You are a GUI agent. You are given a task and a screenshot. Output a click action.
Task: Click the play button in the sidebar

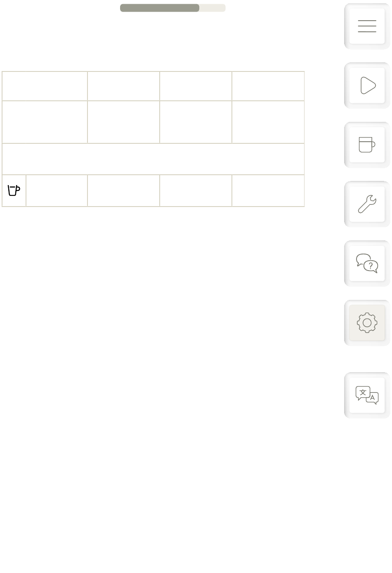pyautogui.click(x=367, y=86)
